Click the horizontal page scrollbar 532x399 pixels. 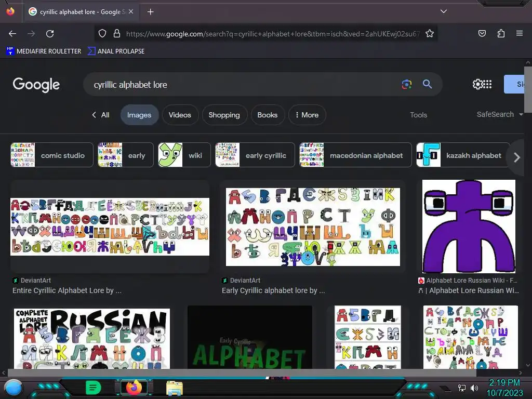242,373
